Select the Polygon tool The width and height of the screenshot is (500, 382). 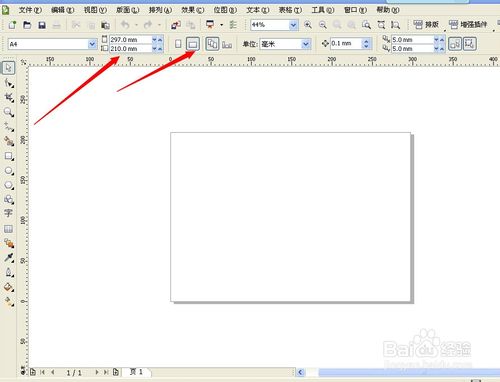[9, 185]
